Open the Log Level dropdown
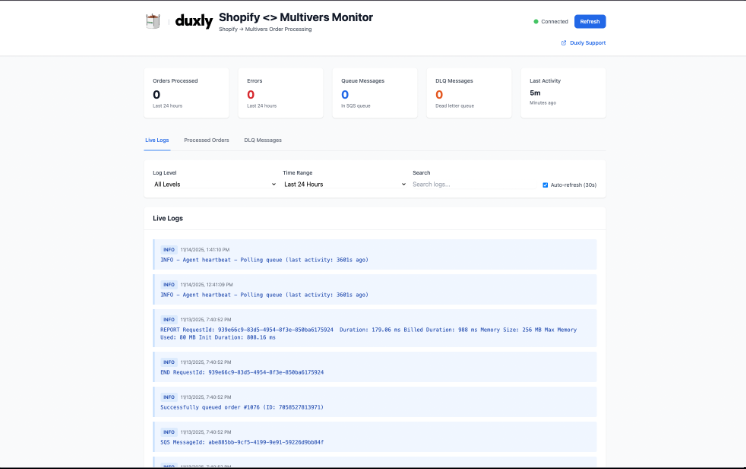This screenshot has height=469, width=746. (x=215, y=185)
